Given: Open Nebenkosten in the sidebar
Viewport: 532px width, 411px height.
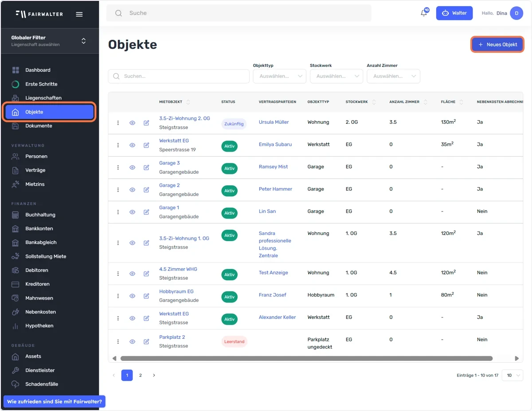Looking at the screenshot, I should (x=40, y=312).
